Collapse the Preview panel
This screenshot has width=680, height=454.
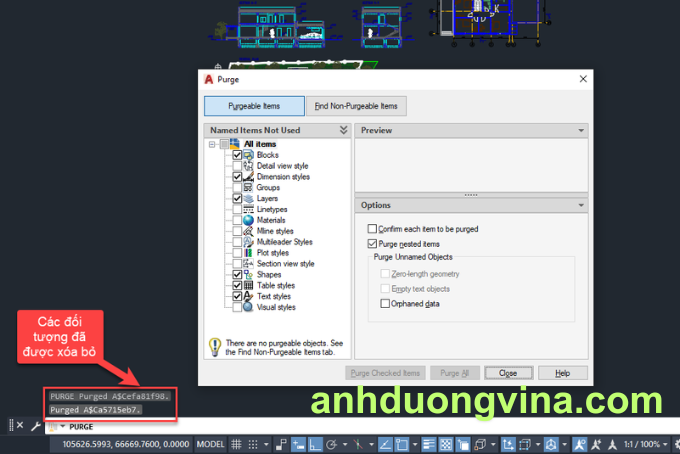[581, 130]
